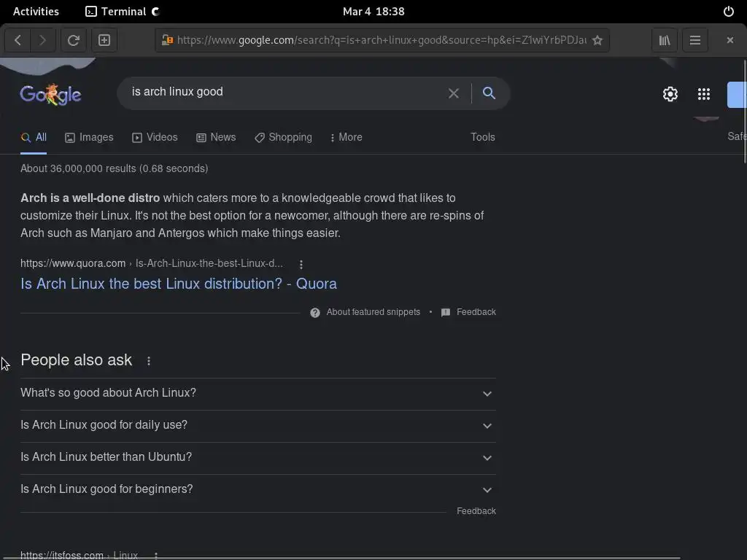Expand "Is Arch Linux better than Ubuntu?"

pyautogui.click(x=258, y=457)
